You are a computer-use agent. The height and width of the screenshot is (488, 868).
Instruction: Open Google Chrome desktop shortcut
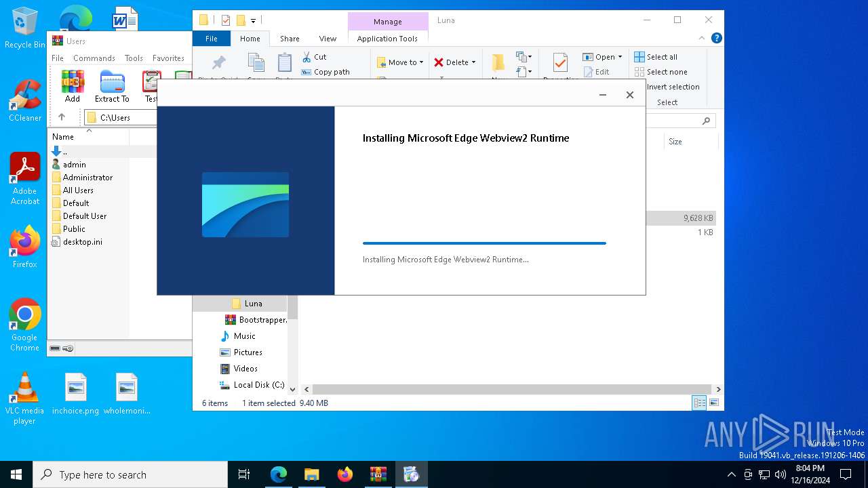25,325
